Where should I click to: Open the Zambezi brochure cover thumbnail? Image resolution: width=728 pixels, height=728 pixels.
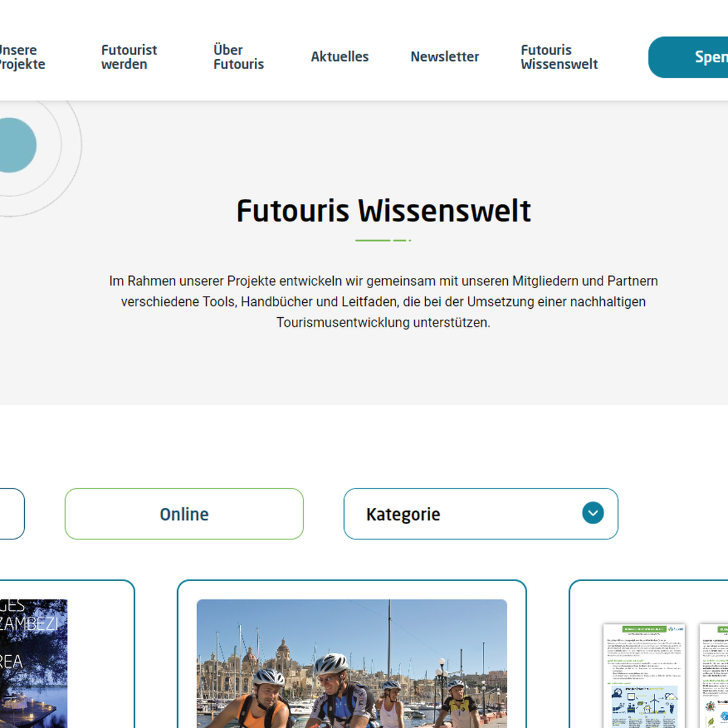click(x=33, y=664)
